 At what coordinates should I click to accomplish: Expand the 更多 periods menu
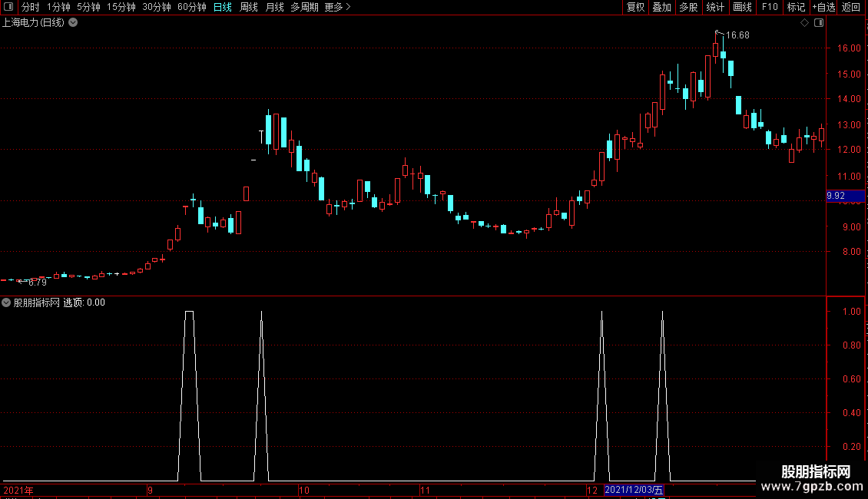(x=337, y=7)
